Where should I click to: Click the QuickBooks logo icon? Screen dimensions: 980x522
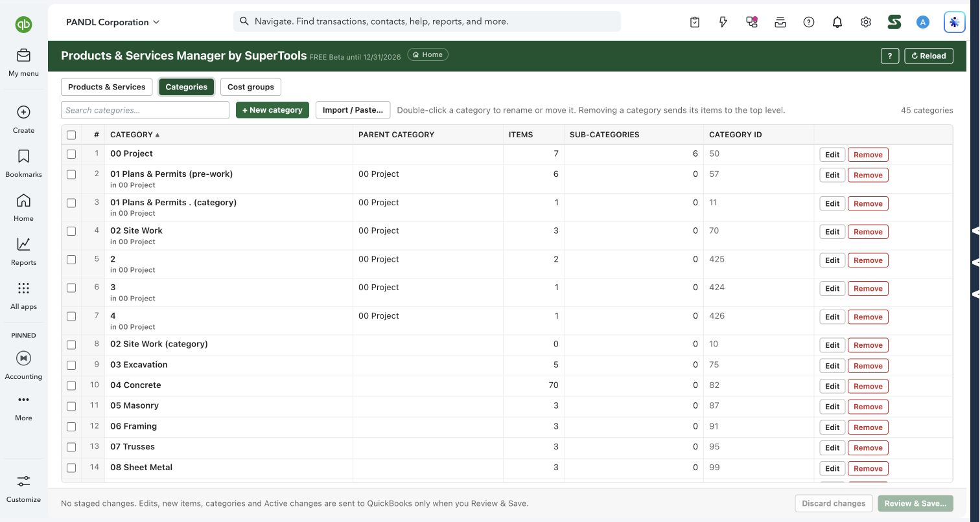click(24, 25)
